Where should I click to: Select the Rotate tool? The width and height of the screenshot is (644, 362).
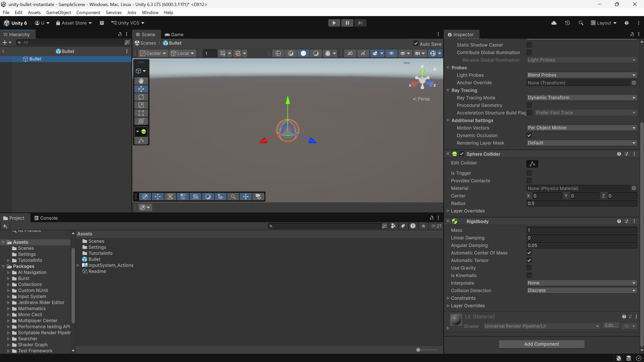click(x=141, y=97)
